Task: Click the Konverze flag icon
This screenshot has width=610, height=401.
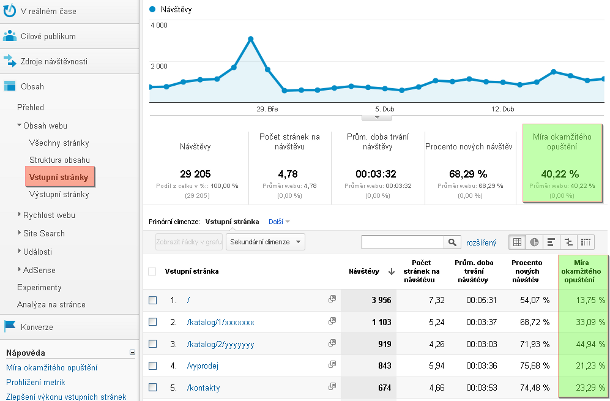Action: click(9, 326)
